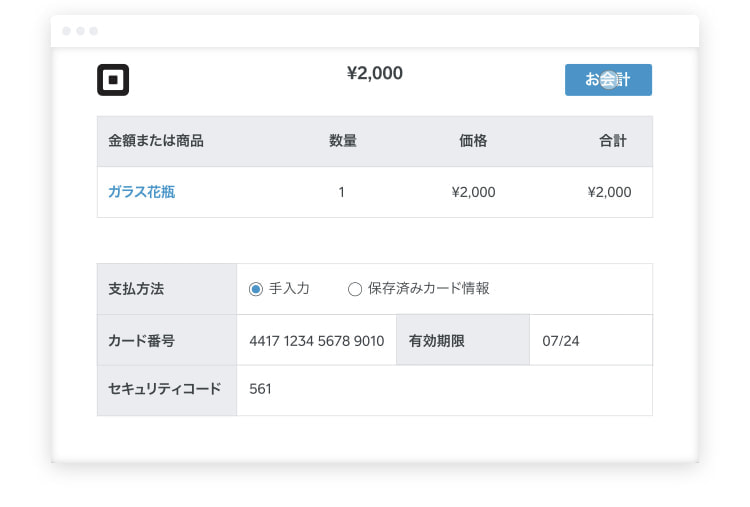Choose the 保存済みカード情報 radio option

tap(354, 289)
